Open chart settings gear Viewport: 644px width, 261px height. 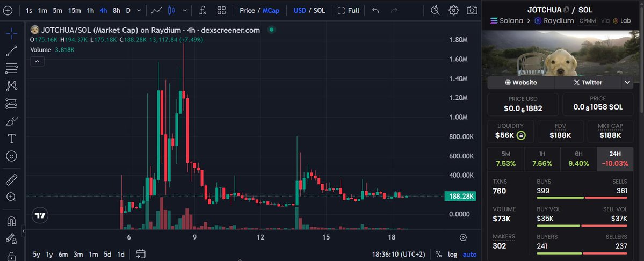click(453, 10)
